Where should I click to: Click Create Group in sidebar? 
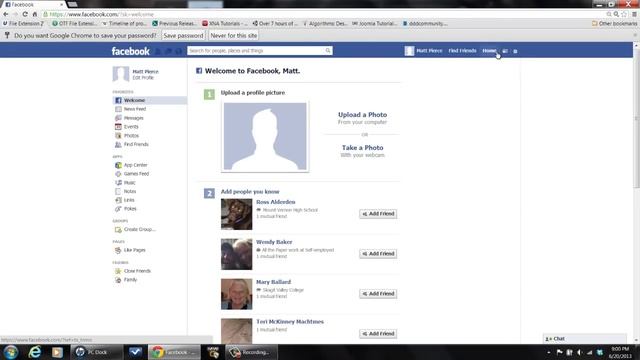(139, 229)
